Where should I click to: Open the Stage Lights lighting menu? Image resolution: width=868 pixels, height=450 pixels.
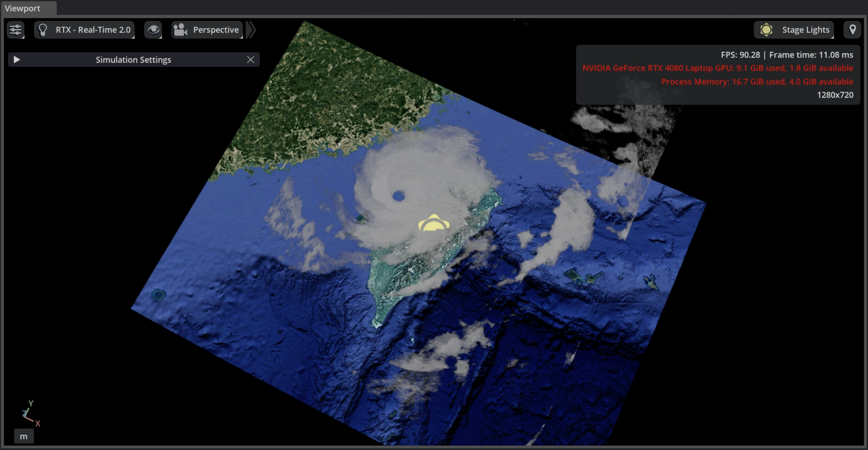(x=794, y=30)
